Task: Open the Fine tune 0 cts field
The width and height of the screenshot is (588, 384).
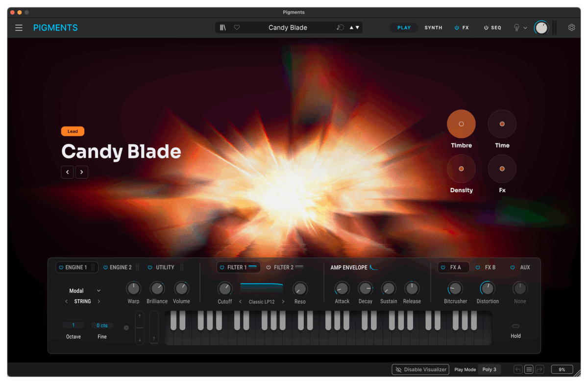Action: click(x=102, y=325)
